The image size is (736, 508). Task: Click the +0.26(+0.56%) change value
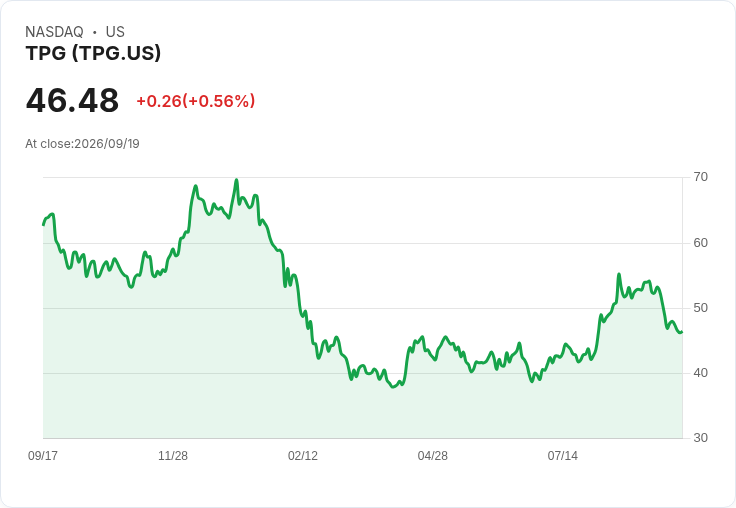tap(196, 101)
